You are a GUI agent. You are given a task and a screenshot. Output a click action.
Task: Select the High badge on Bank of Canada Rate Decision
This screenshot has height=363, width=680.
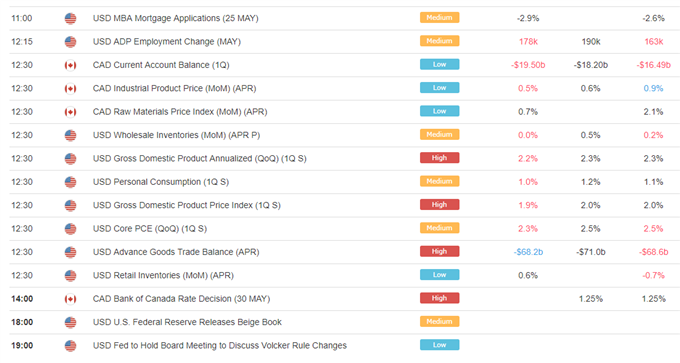tap(439, 298)
